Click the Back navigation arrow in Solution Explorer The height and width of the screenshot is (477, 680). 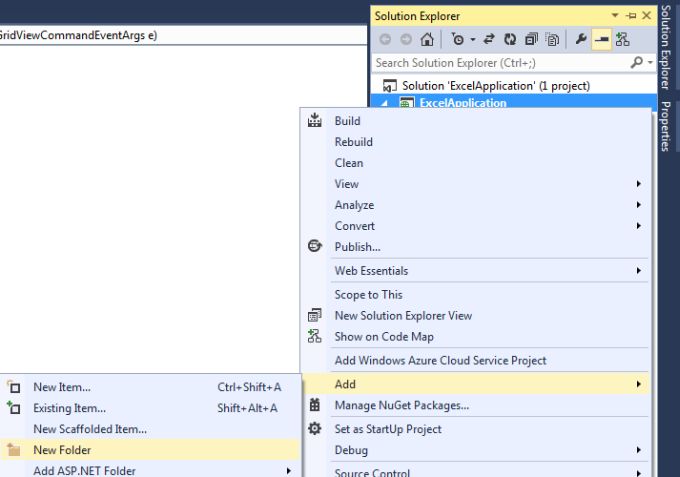point(385,39)
